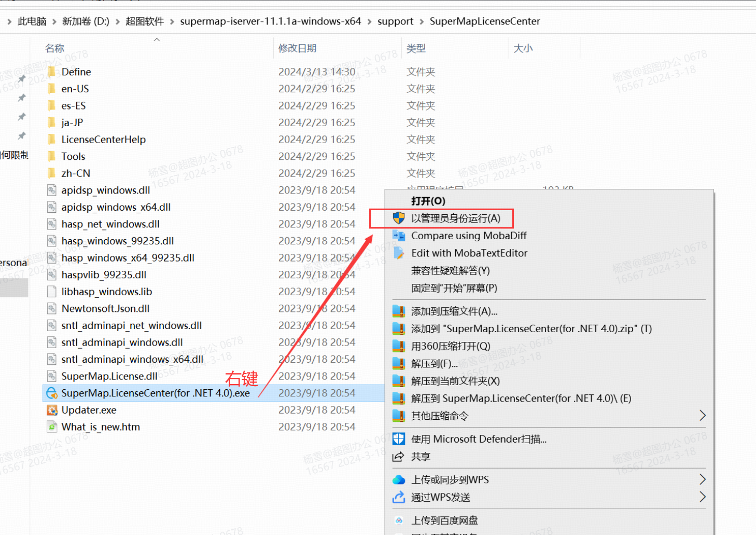Open breadcrumb chevron after support

click(x=422, y=21)
